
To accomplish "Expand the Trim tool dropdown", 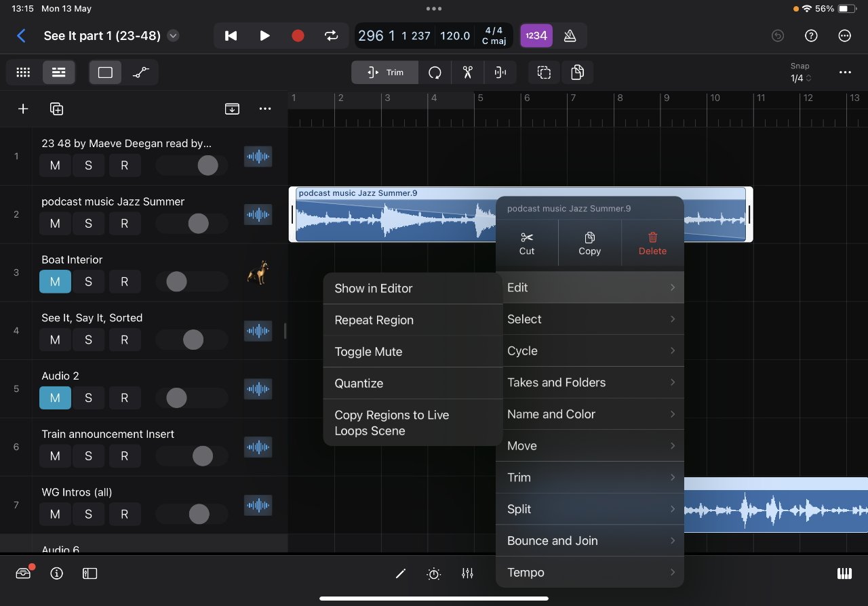I will [x=384, y=72].
